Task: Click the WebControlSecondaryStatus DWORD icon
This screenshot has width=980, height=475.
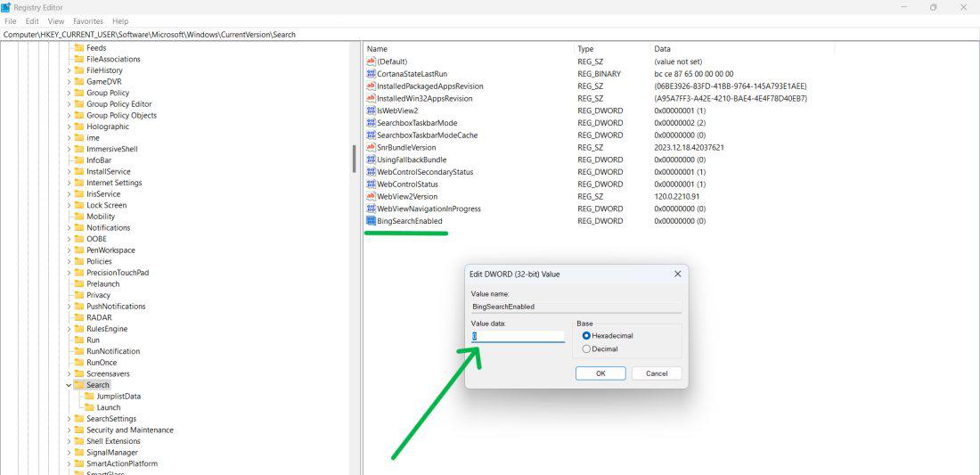Action: pos(371,172)
